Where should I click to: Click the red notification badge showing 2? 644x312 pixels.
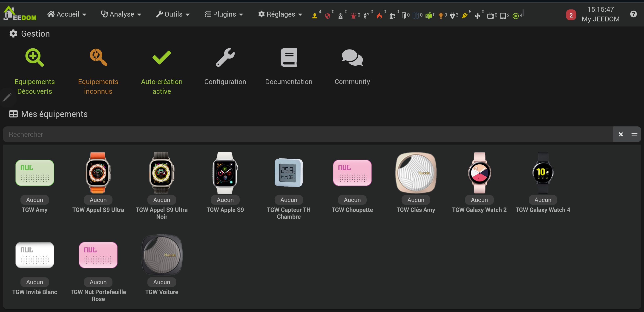(x=571, y=15)
